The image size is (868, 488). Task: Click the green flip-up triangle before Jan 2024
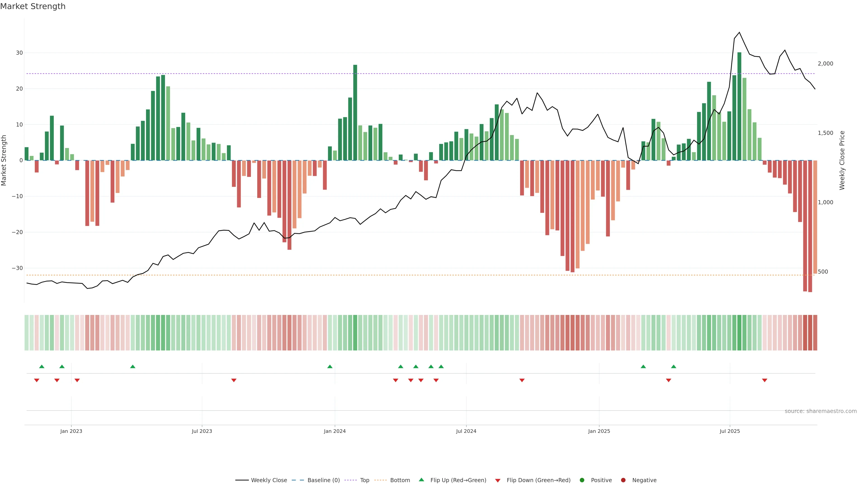pyautogui.click(x=330, y=366)
